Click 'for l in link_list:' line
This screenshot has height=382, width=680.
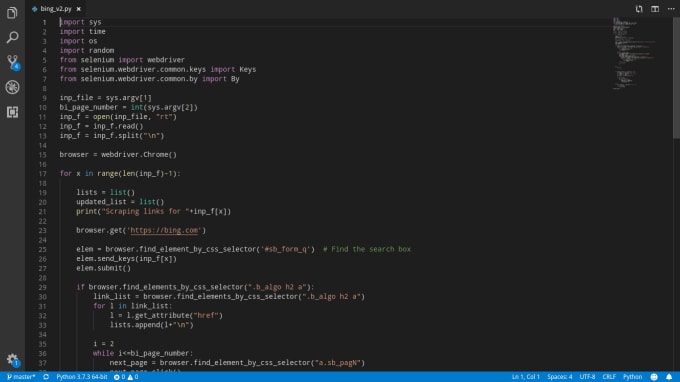132,306
